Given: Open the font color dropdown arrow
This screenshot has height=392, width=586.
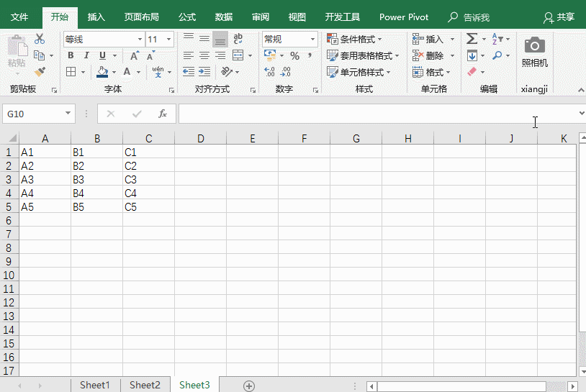Looking at the screenshot, I should click(x=138, y=72).
